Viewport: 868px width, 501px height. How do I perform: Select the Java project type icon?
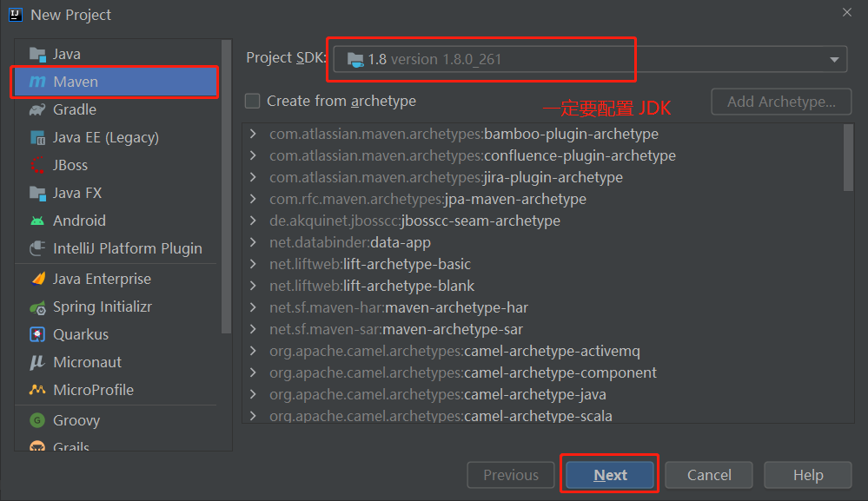click(37, 54)
